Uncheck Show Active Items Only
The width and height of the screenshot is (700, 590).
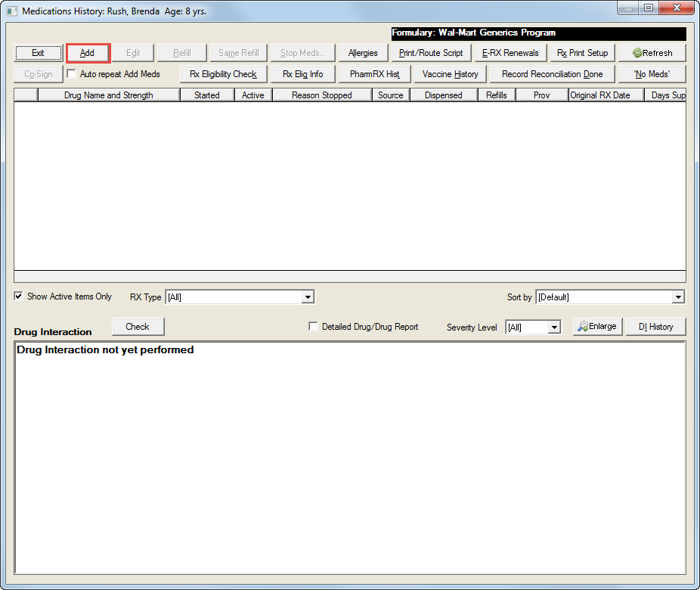(x=19, y=297)
